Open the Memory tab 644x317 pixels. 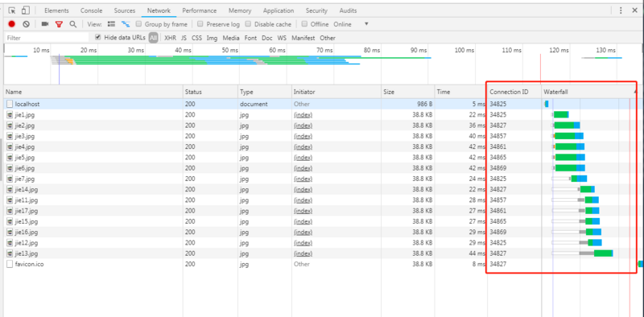[240, 10]
